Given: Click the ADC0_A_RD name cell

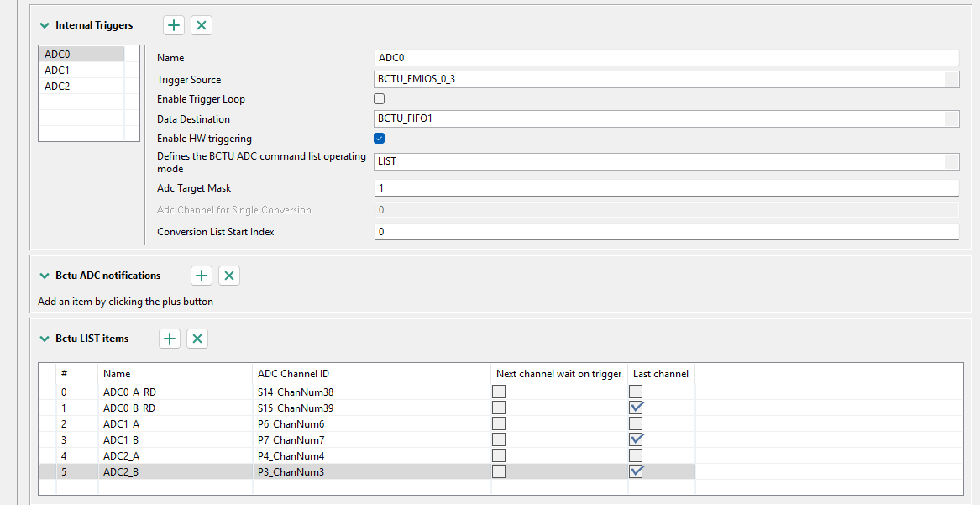Looking at the screenshot, I should pyautogui.click(x=175, y=392).
